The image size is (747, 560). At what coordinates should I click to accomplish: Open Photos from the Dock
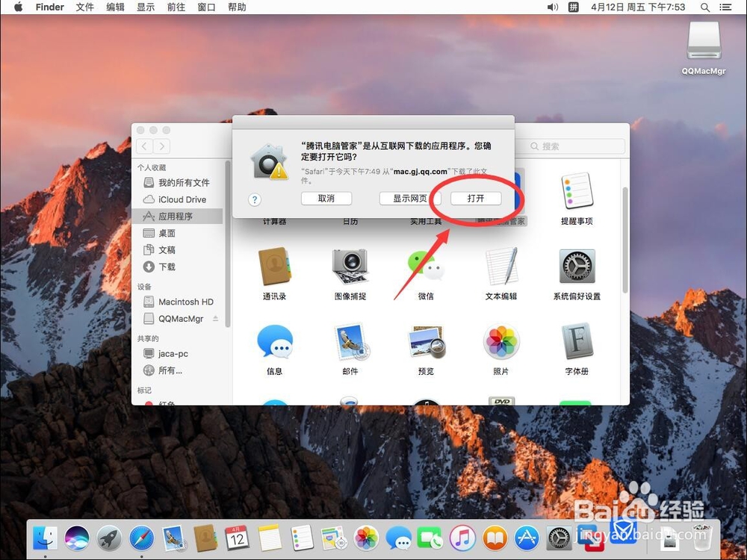[x=366, y=538]
